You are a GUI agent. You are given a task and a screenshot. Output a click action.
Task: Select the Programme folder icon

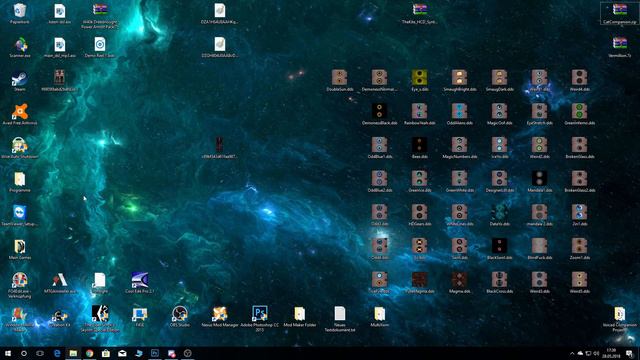[20, 182]
